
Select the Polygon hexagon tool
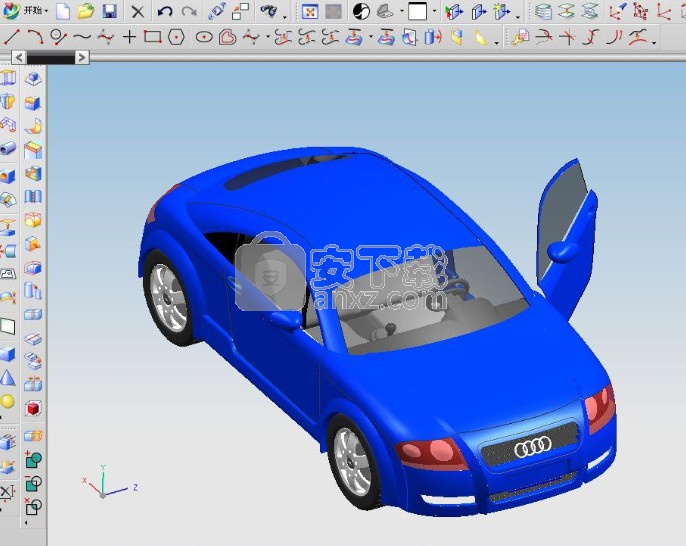pos(176,38)
